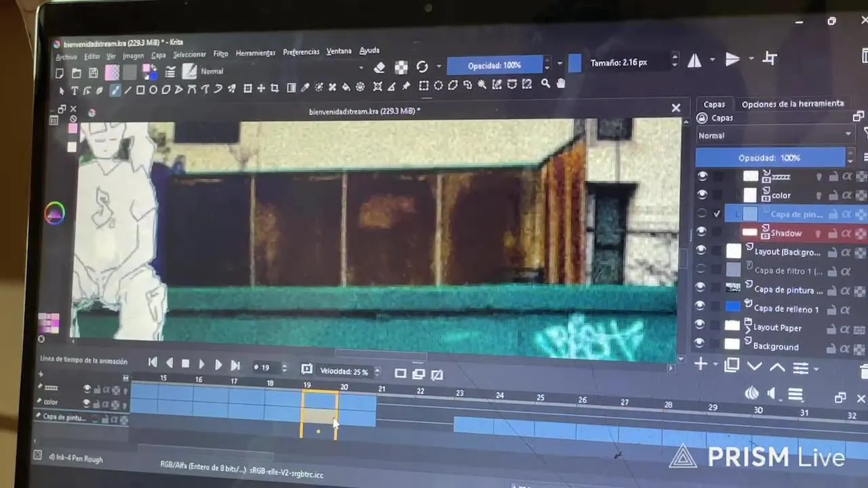Screen dimensions: 868x488
Task: Select the Crop tool
Action: pyautogui.click(x=275, y=88)
